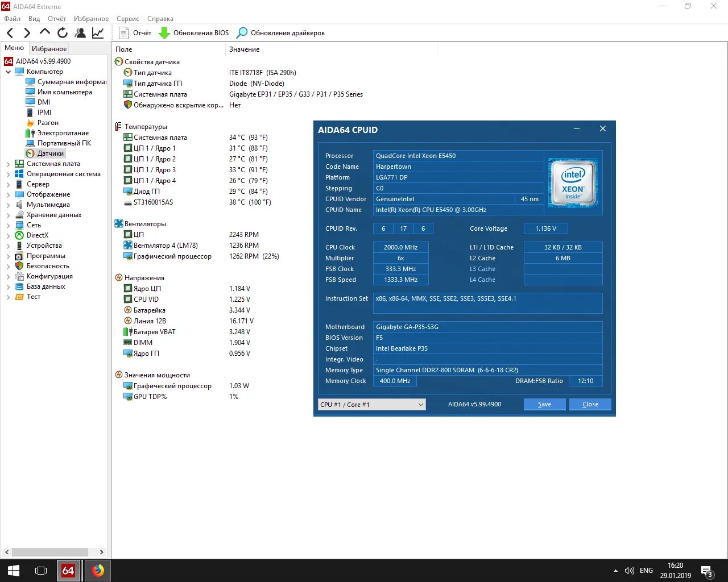The width and height of the screenshot is (728, 582).
Task: Select Электропитание in the tree
Action: coord(63,133)
